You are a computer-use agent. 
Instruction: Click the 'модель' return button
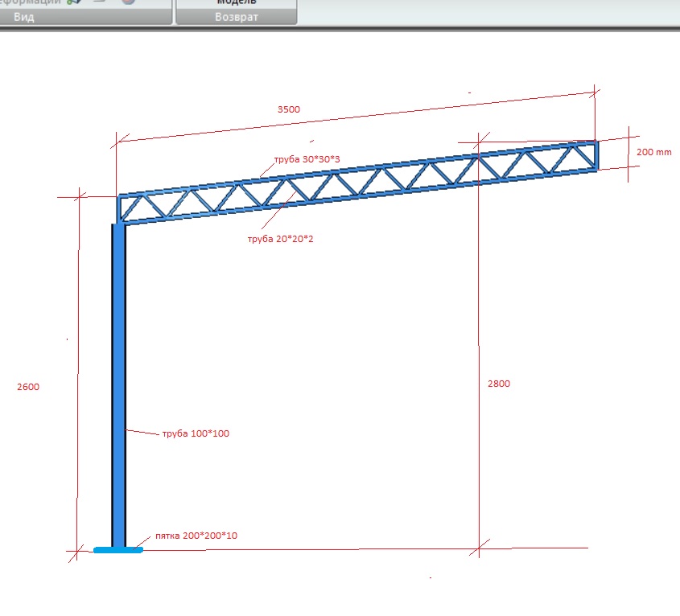tap(237, 2)
